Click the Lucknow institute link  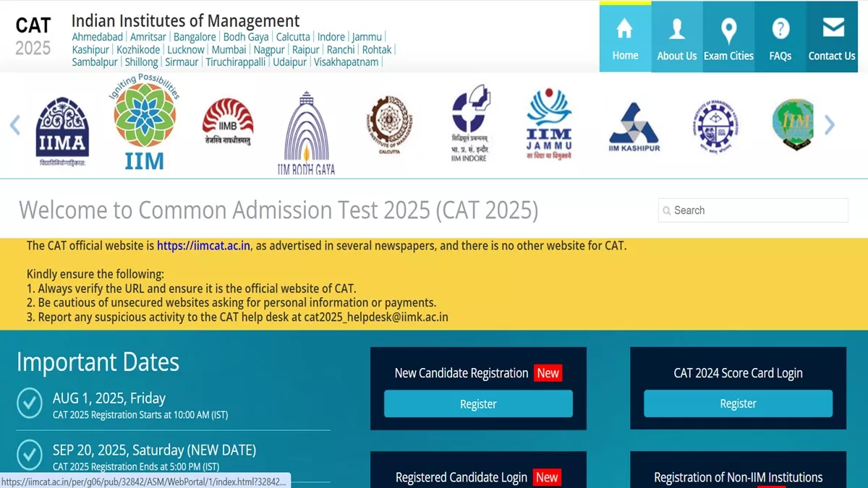point(186,50)
